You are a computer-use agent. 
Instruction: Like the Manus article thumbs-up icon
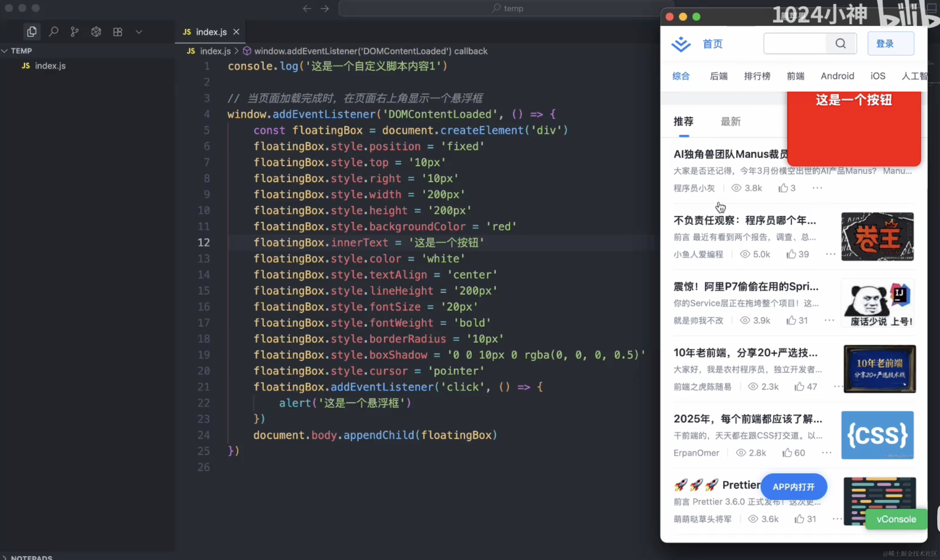pyautogui.click(x=783, y=188)
